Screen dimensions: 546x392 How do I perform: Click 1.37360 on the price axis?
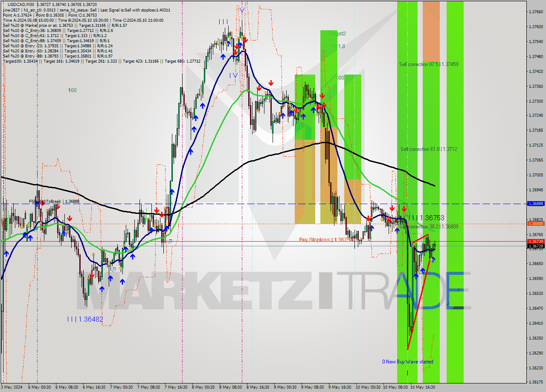coord(536,86)
